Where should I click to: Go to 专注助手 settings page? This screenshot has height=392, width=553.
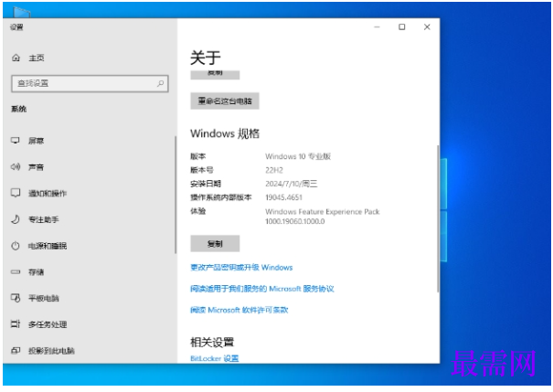pos(44,219)
